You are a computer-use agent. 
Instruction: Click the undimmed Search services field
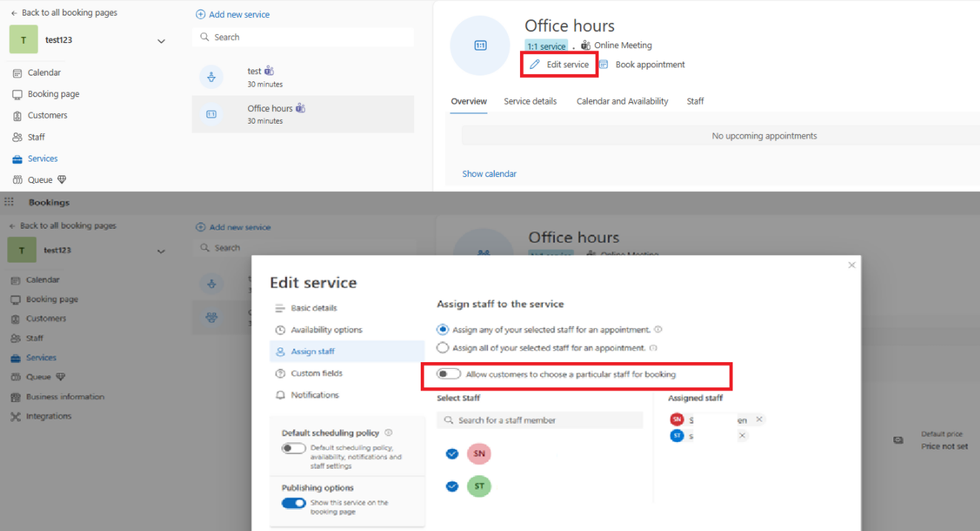pyautogui.click(x=303, y=37)
